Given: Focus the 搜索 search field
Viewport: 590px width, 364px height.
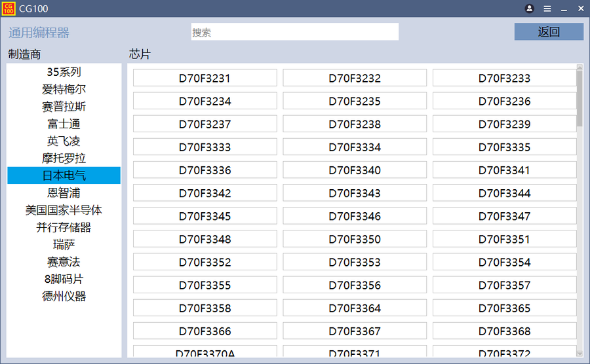Looking at the screenshot, I should click(x=295, y=32).
